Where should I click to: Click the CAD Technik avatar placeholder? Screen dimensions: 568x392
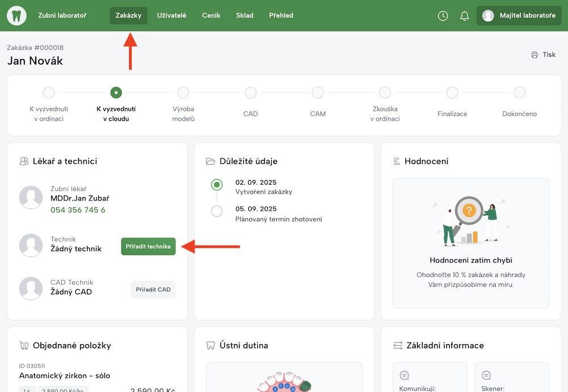[31, 289]
